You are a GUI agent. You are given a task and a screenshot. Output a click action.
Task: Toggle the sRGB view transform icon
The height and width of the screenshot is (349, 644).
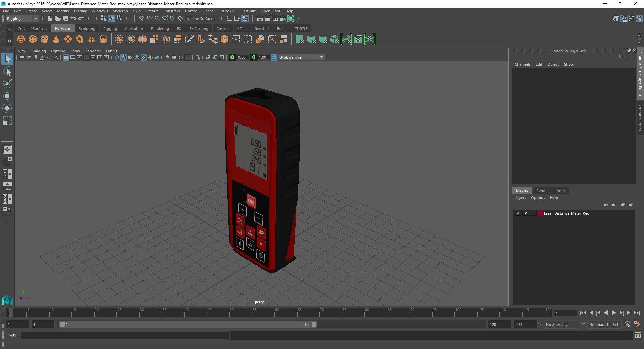click(274, 57)
